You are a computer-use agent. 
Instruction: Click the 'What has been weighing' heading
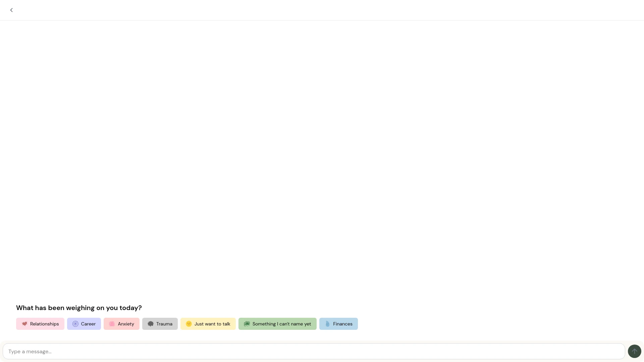[x=79, y=308]
